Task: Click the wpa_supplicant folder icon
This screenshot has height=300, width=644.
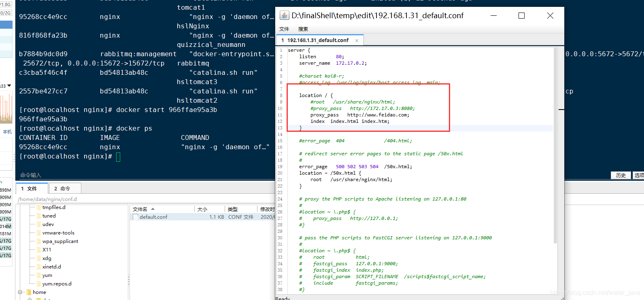Action: pos(39,241)
